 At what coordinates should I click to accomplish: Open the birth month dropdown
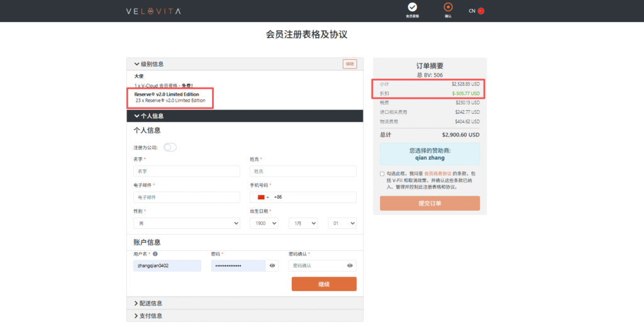tap(303, 223)
